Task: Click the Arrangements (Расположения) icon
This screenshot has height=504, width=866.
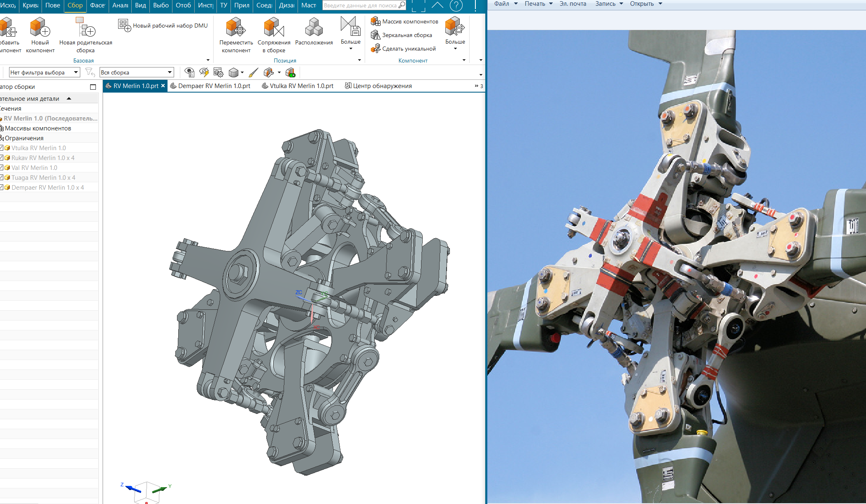Action: [x=314, y=27]
